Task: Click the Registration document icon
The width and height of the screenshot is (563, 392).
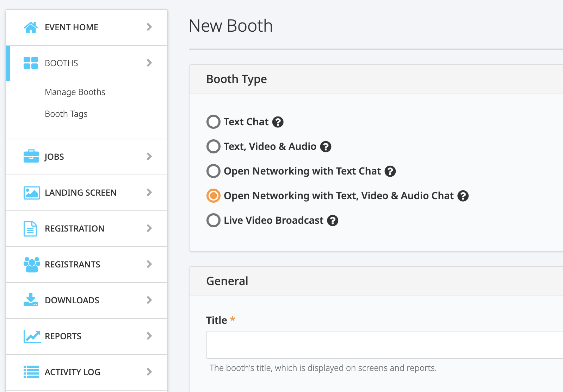Action: [x=30, y=229]
